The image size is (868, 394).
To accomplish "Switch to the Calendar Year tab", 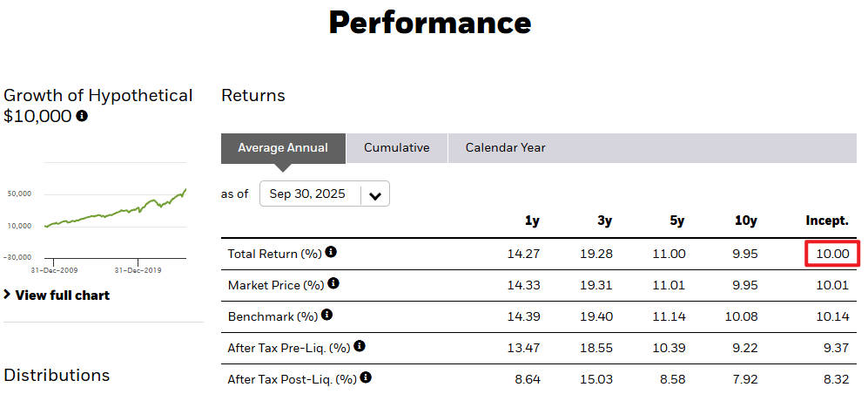I will click(505, 148).
